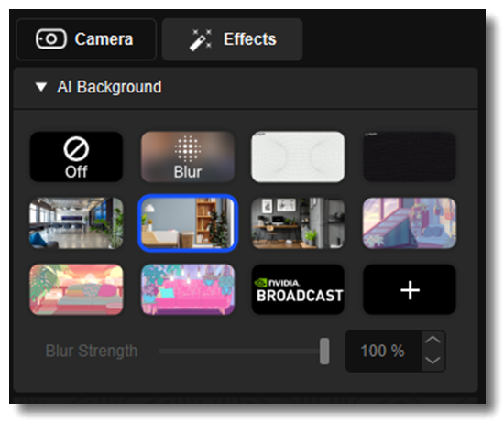504x422 pixels.
Task: Choose the black mesh background thumbnail
Action: tap(410, 157)
